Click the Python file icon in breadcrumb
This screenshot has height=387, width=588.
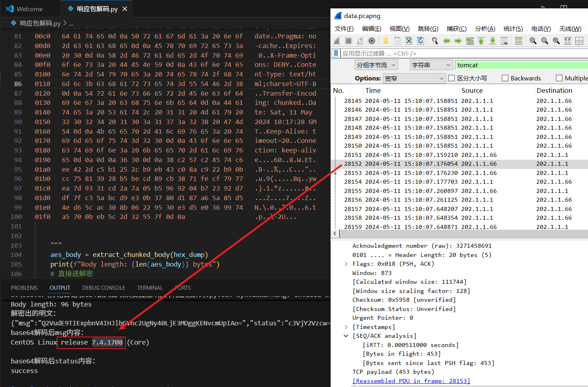(14, 23)
